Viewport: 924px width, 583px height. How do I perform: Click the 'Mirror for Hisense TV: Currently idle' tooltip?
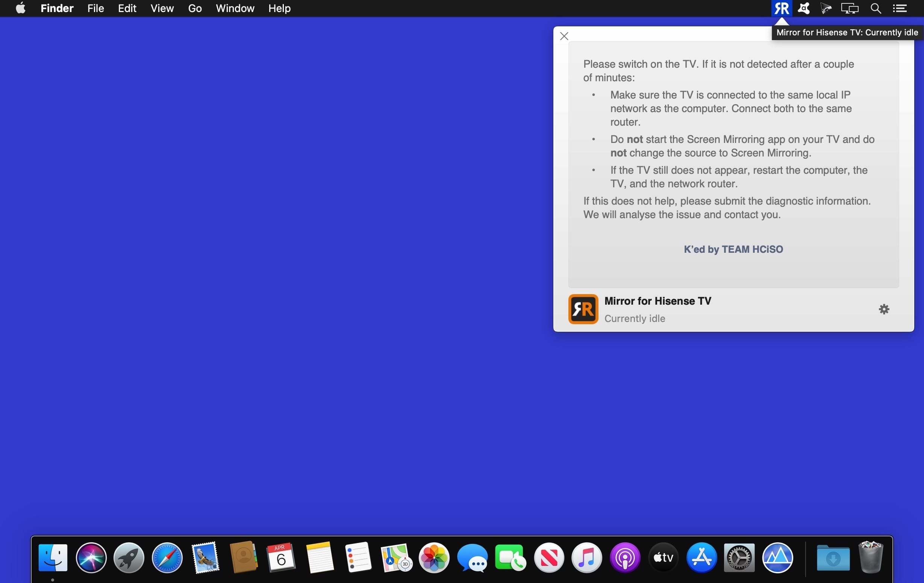pyautogui.click(x=847, y=32)
